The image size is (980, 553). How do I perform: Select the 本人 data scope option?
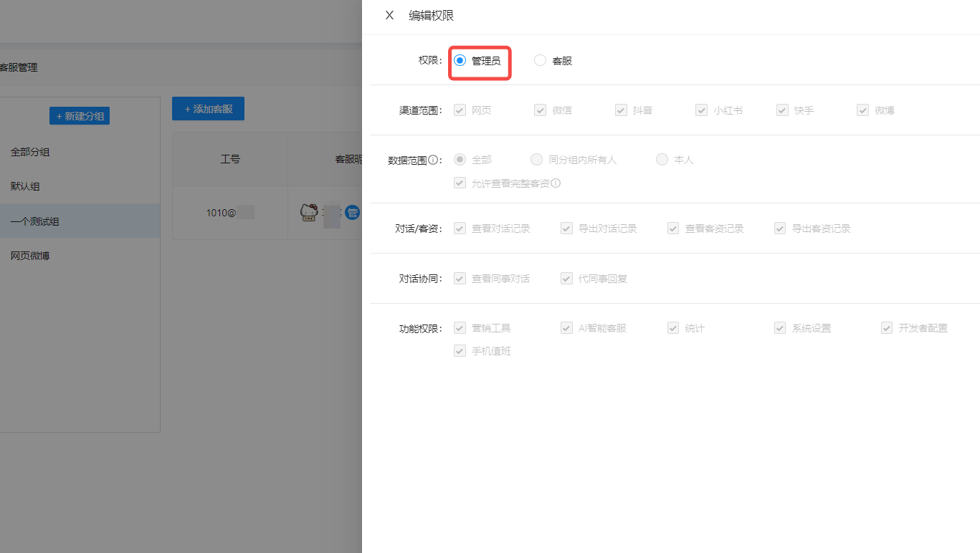click(662, 159)
